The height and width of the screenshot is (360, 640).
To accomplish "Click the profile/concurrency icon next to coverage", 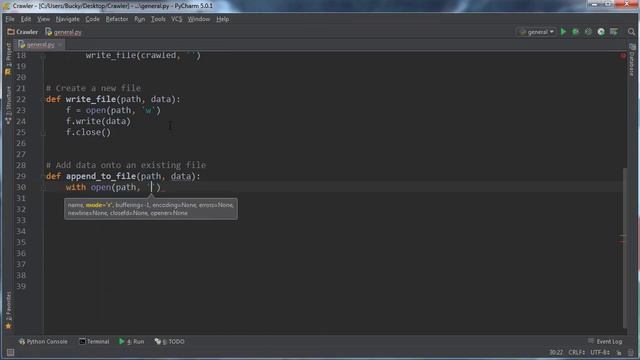I will (x=601, y=32).
